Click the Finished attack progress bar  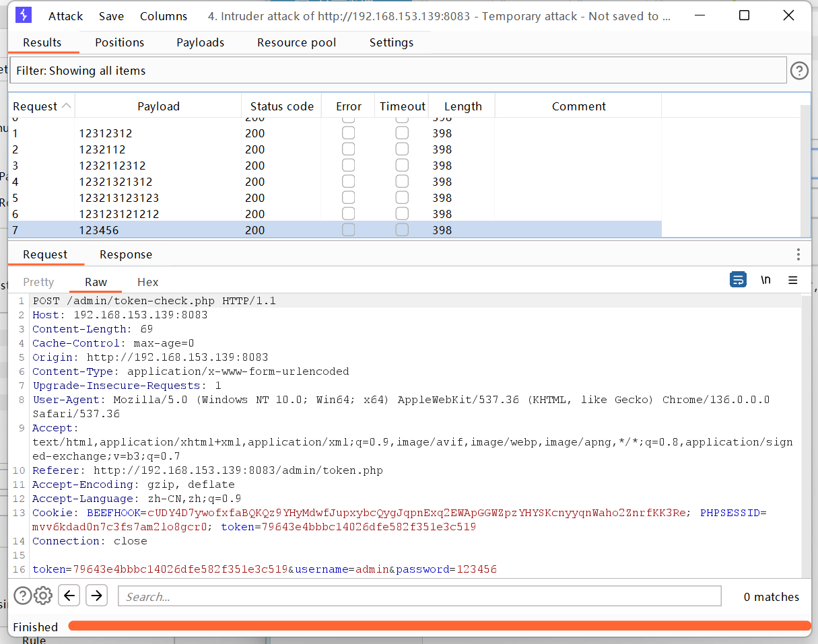pos(439,627)
